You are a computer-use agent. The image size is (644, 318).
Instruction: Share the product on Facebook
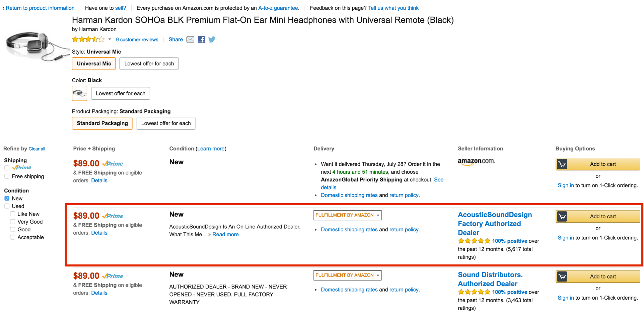201,39
